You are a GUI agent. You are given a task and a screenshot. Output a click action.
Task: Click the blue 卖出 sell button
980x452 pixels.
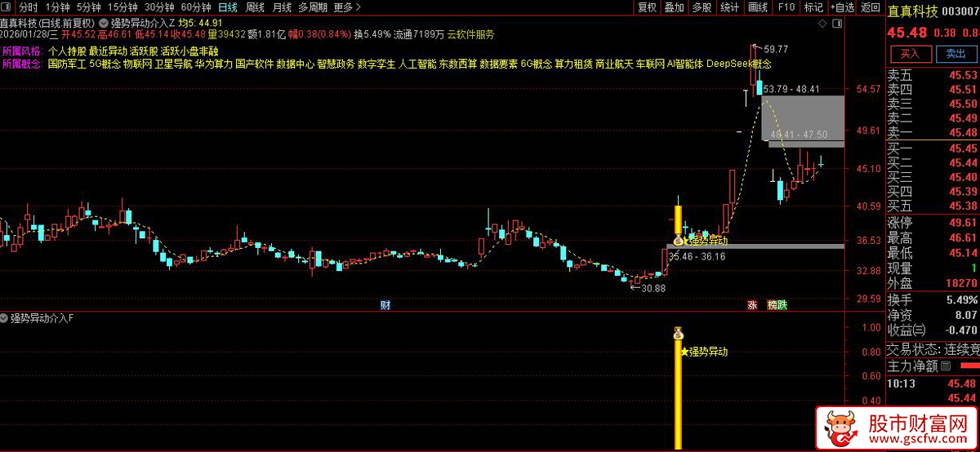click(955, 54)
